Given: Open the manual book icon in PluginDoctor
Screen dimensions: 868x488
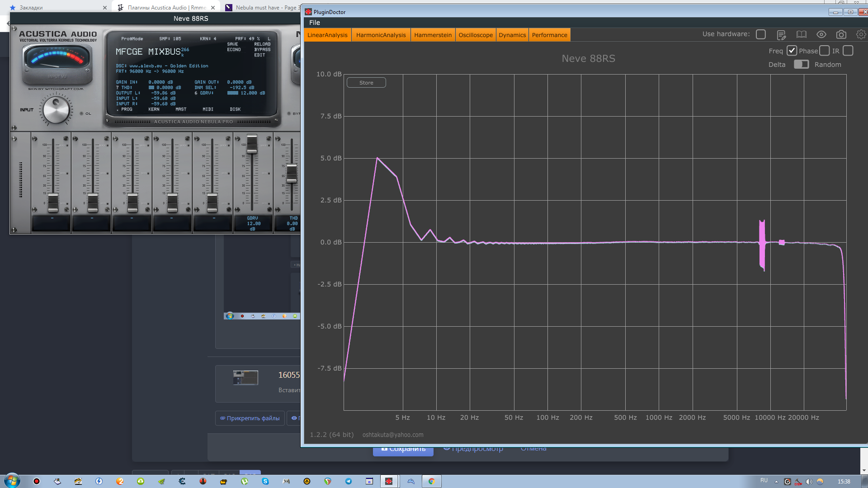Looking at the screenshot, I should tap(801, 35).
